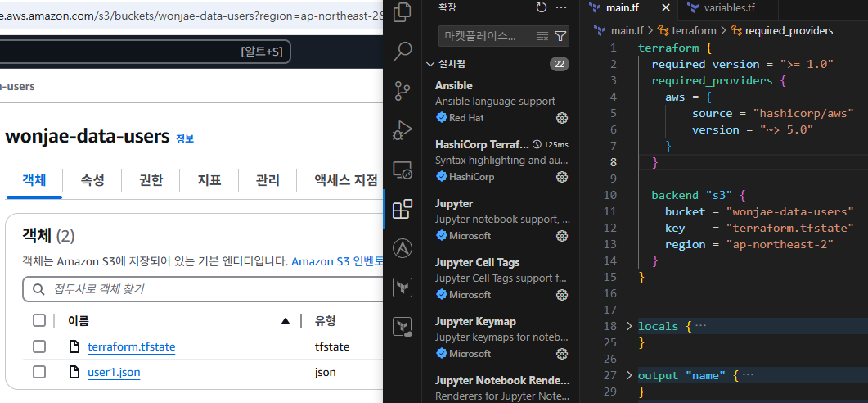Open the Jupyter Notebook Renderers extension entry

[x=501, y=387]
